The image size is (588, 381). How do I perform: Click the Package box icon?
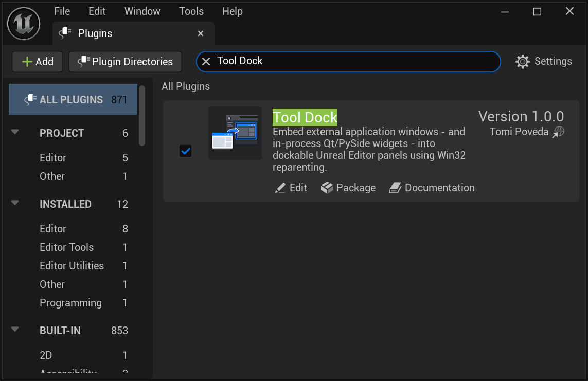click(x=327, y=188)
